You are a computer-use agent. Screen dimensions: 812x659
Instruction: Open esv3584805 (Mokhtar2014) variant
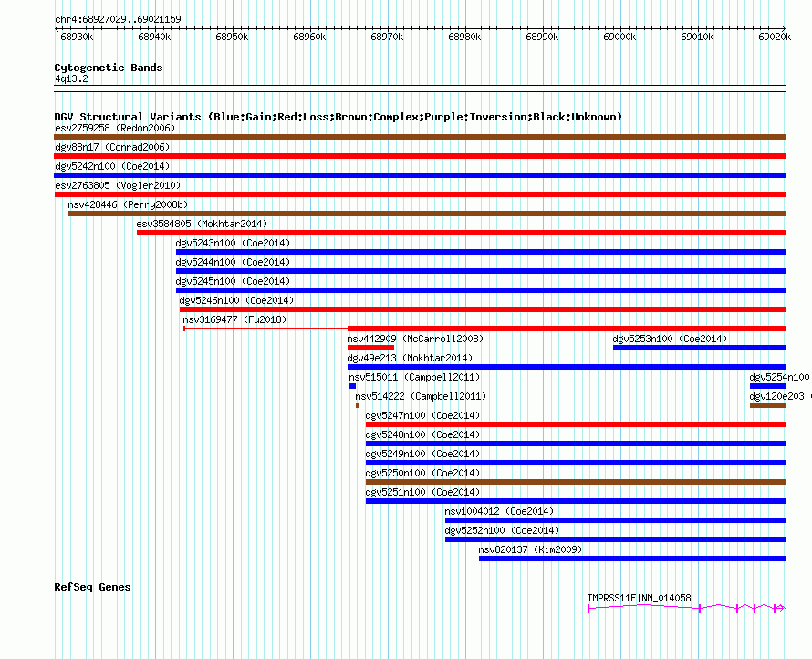[x=202, y=224]
